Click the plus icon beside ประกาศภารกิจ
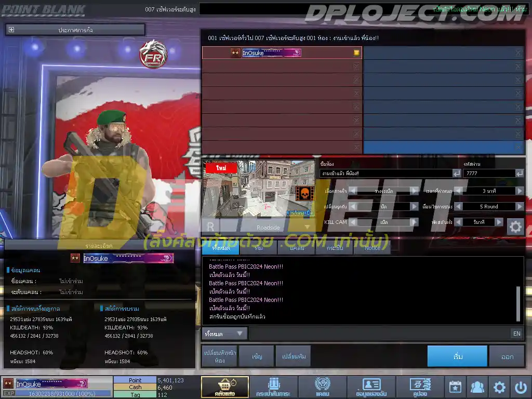 point(11,30)
